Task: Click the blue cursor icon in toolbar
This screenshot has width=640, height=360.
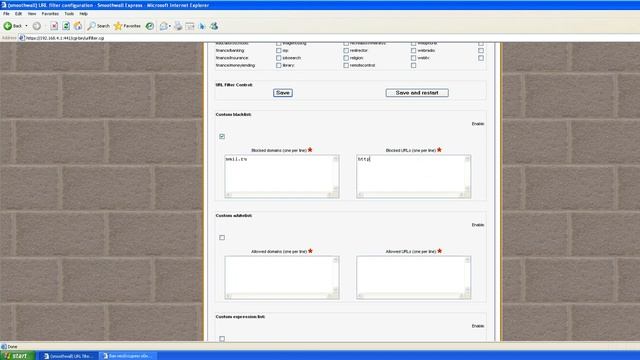Action: pos(202,26)
